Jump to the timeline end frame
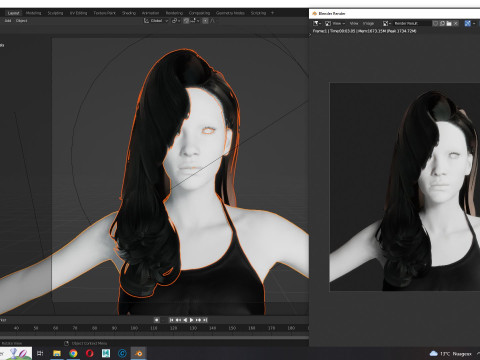480x360 pixels. click(205, 320)
